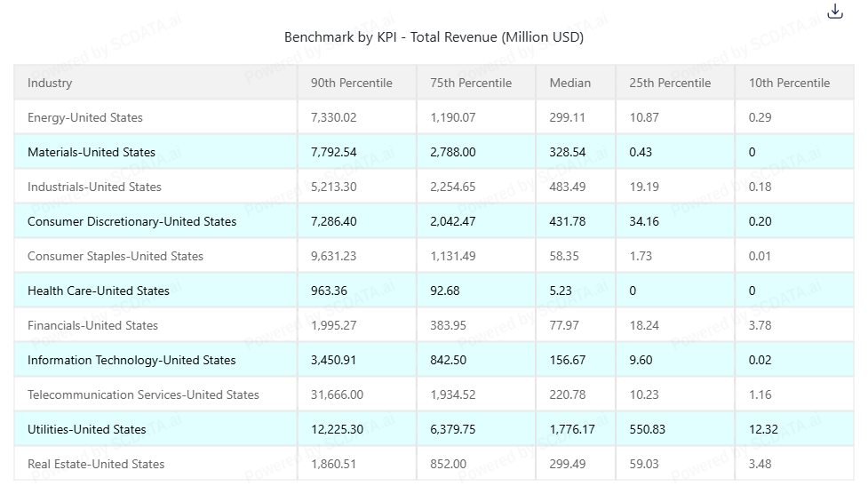Select the 25th Percentile column header
The width and height of the screenshot is (868, 494).
[670, 83]
